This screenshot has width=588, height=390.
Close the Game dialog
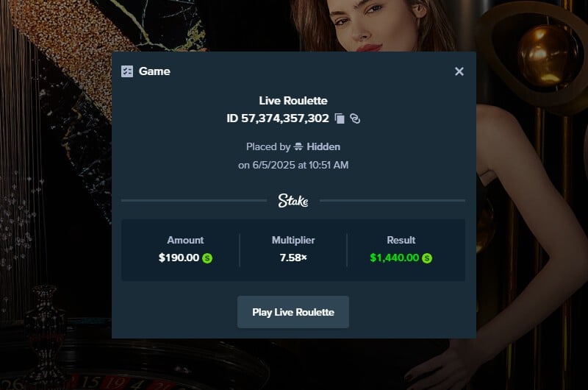[459, 71]
